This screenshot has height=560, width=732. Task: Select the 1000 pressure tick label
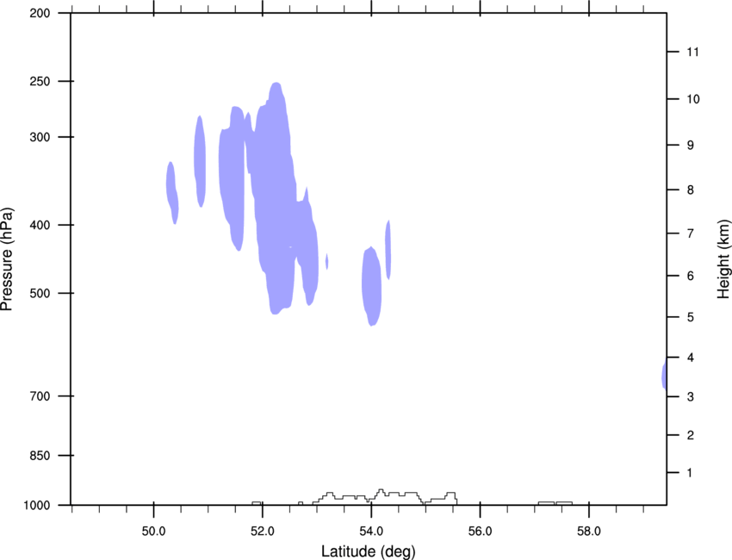pyautogui.click(x=37, y=506)
